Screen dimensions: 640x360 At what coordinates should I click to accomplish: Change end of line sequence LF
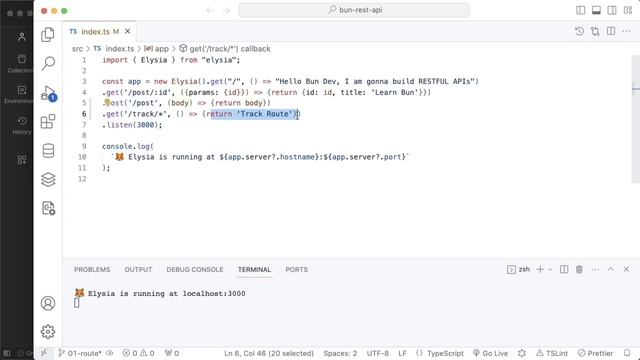point(402,353)
